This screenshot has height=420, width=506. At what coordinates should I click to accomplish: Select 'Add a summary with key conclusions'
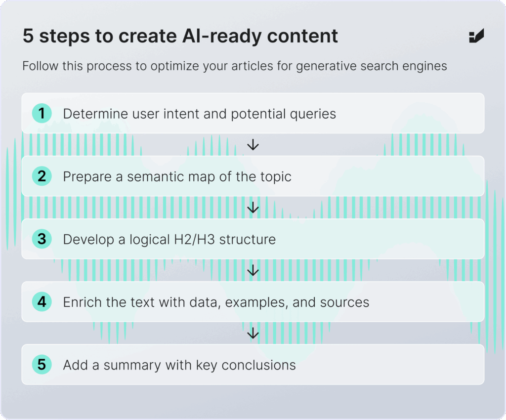pos(179,365)
